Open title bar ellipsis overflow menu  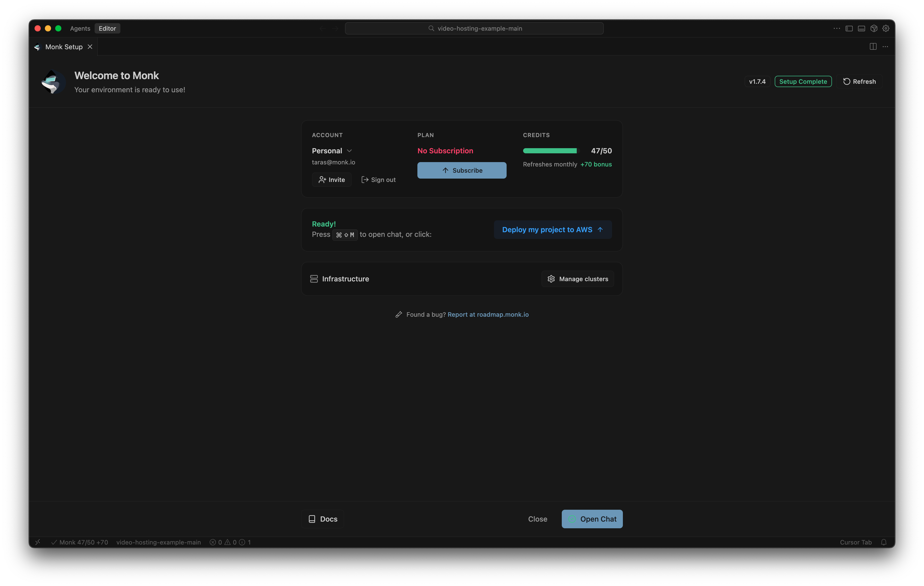[x=837, y=28]
